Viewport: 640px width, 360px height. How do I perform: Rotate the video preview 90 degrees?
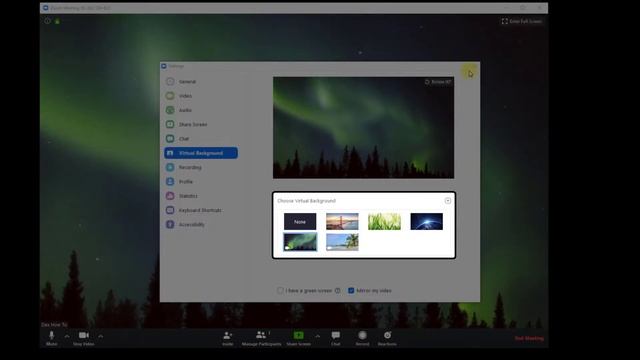click(x=438, y=82)
